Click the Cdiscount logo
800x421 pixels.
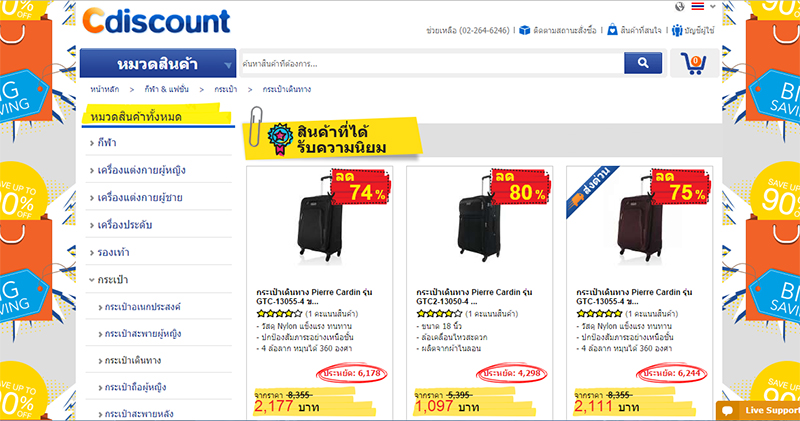[x=156, y=21]
